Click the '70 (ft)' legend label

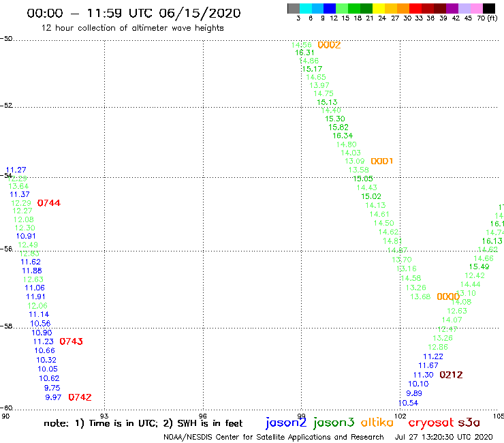[487, 18]
